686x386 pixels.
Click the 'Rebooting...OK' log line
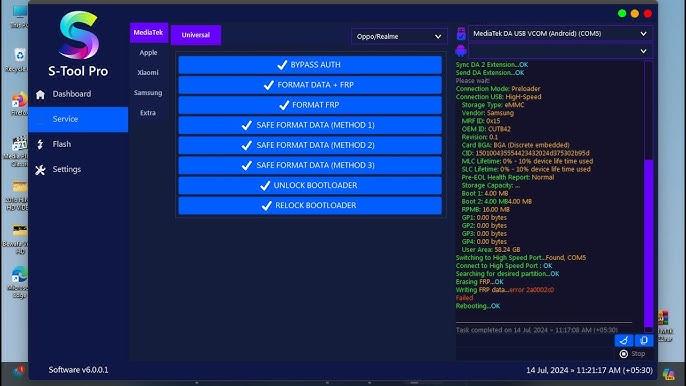point(478,306)
